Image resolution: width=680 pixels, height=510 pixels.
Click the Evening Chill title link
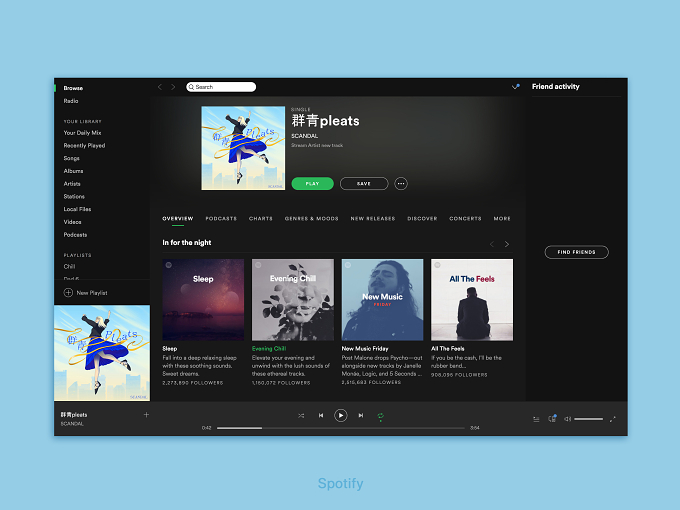[269, 348]
